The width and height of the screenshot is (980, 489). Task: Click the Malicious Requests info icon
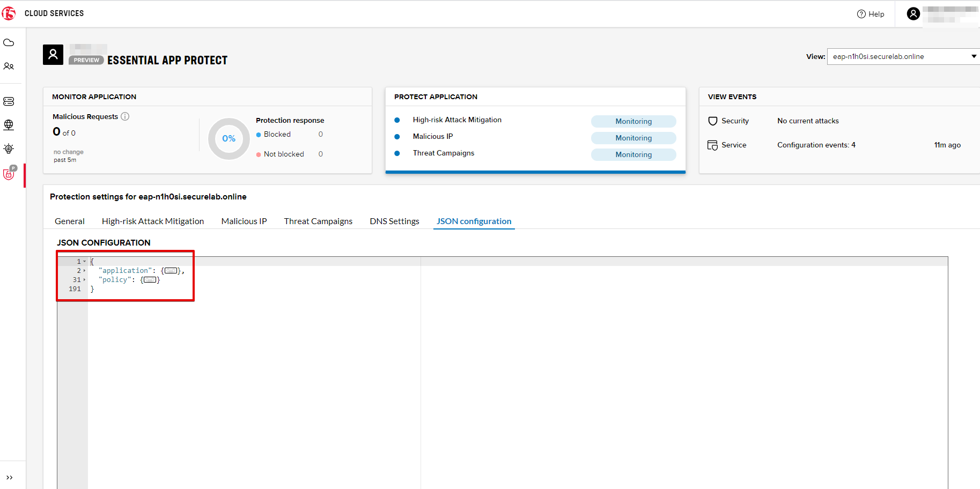click(125, 116)
